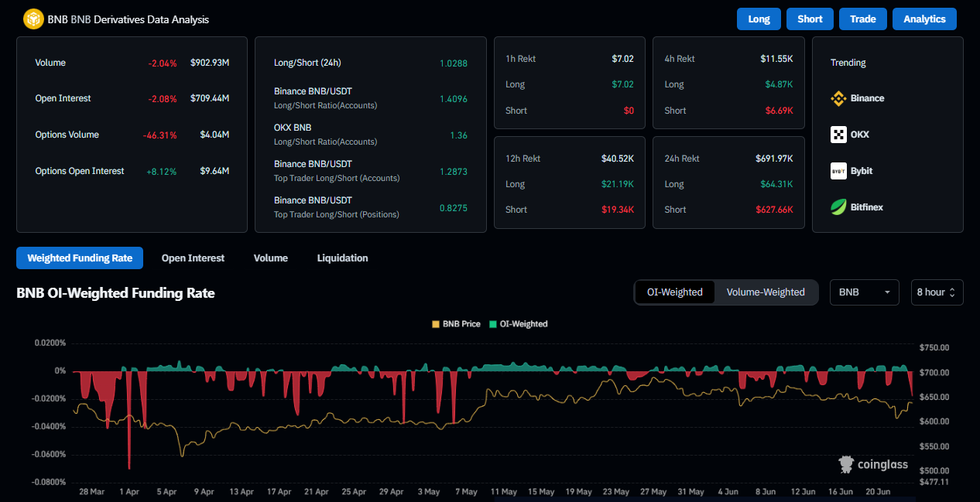Switch to the Open Interest tab
The image size is (980, 502).
tap(193, 258)
